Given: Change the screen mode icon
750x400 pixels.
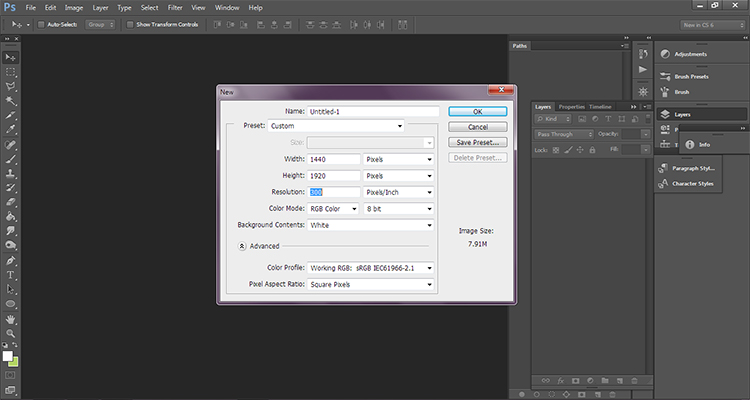Looking at the screenshot, I should tap(11, 390).
